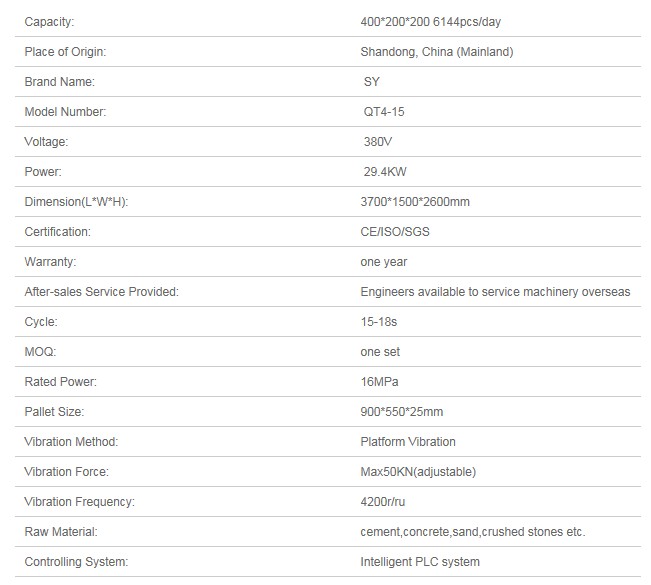Select the Platform Vibration text

(408, 442)
